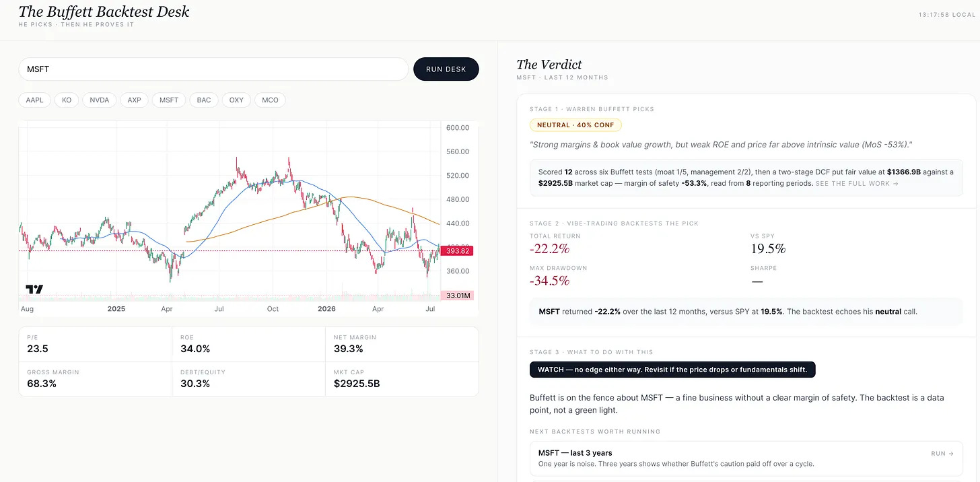This screenshot has height=482, width=980.
Task: Click the P/E value 23.5
Action: pos(38,349)
